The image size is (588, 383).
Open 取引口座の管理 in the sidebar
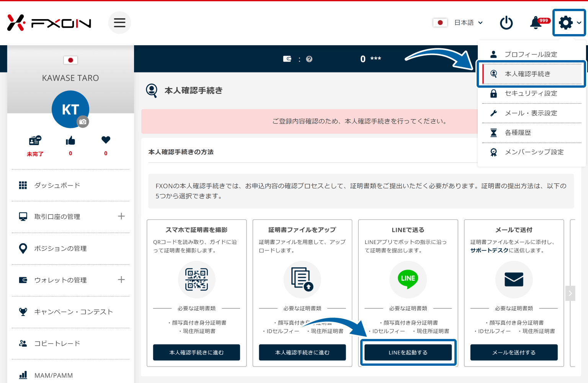[x=70, y=217]
